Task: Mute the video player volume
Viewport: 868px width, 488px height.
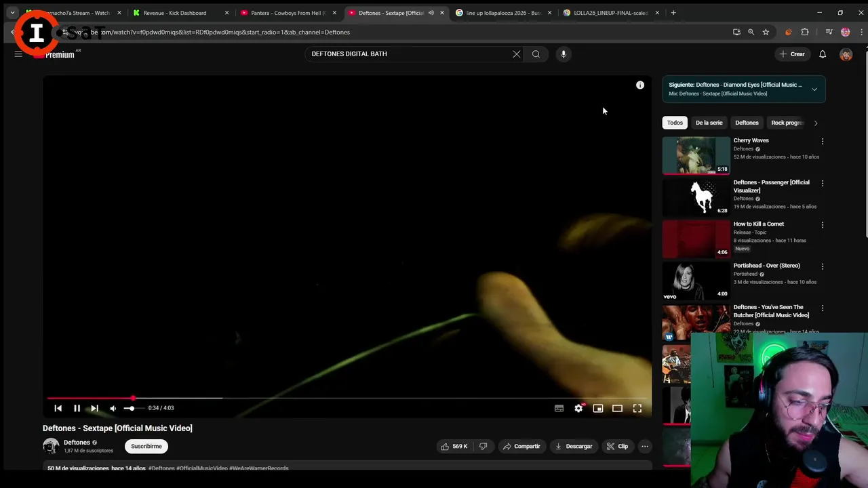Action: (113, 408)
